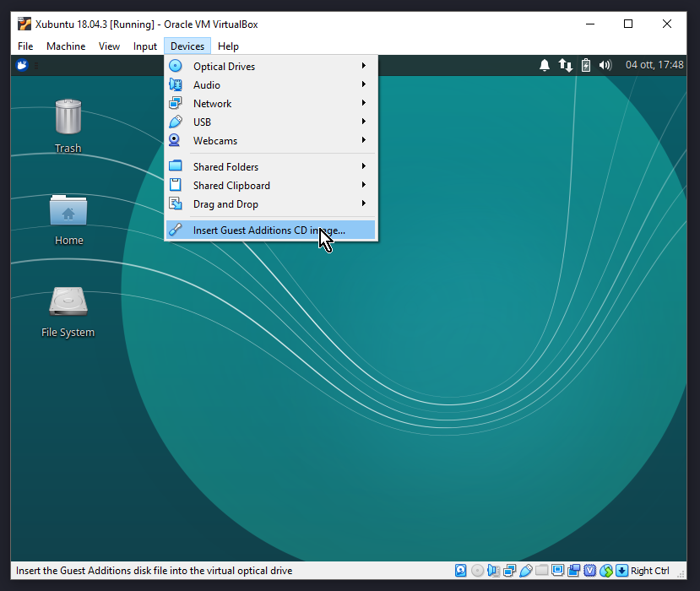Expand the Drag and Drop submenu arrow

click(x=364, y=203)
